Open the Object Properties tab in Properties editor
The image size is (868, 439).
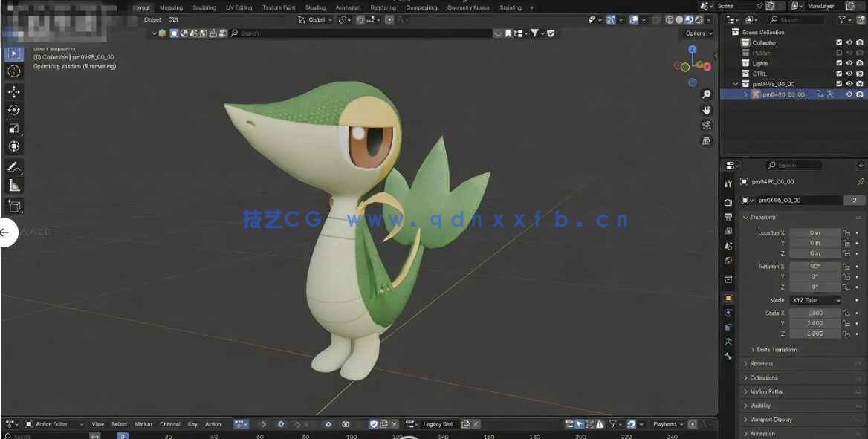(x=729, y=297)
